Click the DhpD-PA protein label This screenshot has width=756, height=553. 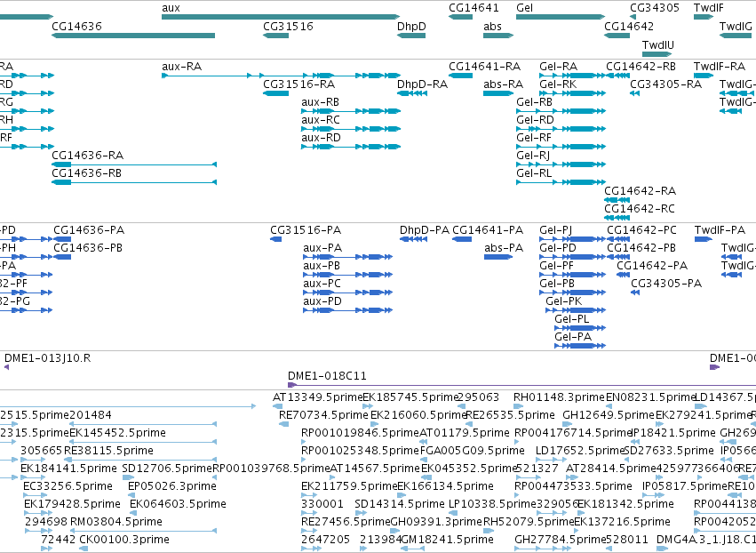[x=425, y=229]
